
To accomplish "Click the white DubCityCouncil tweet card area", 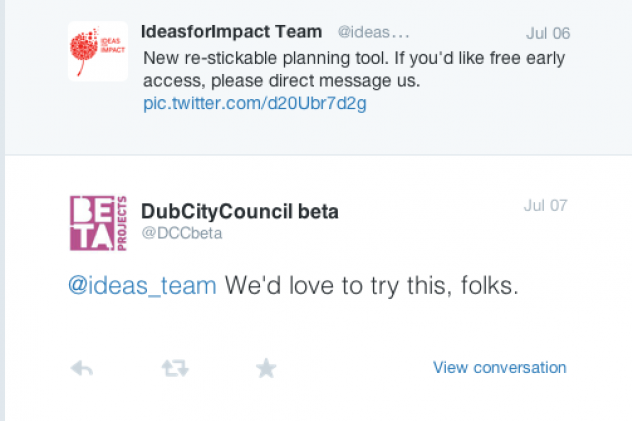I will [x=318, y=322].
